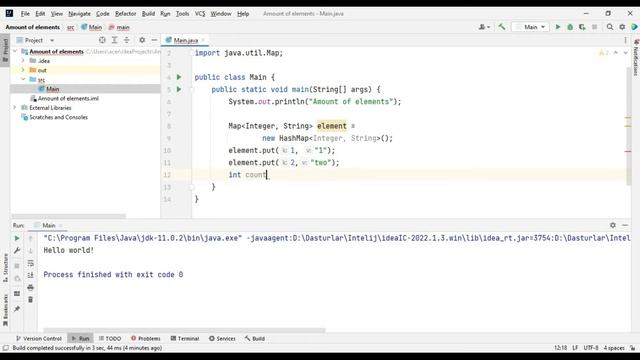Click the Print console output icon
This screenshot has height=360, width=640.
click(x=31, y=287)
